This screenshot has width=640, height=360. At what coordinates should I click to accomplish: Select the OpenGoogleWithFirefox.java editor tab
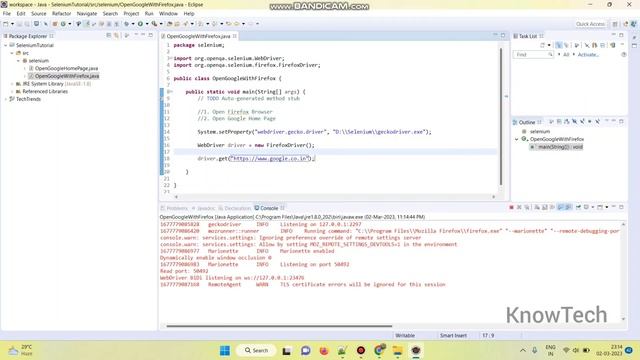click(x=198, y=36)
